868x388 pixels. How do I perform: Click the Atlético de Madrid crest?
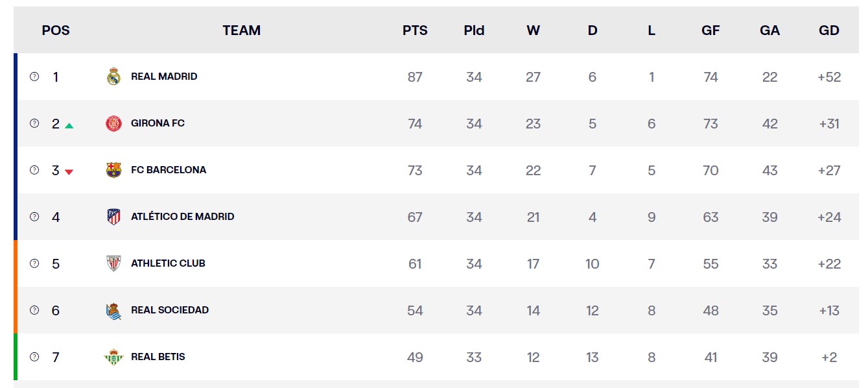[113, 217]
